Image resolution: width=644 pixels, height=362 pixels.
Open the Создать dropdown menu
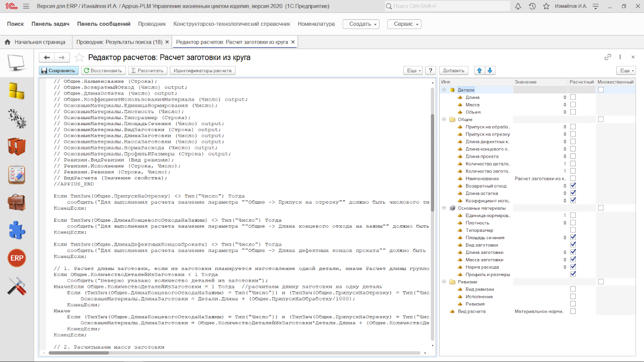(361, 24)
